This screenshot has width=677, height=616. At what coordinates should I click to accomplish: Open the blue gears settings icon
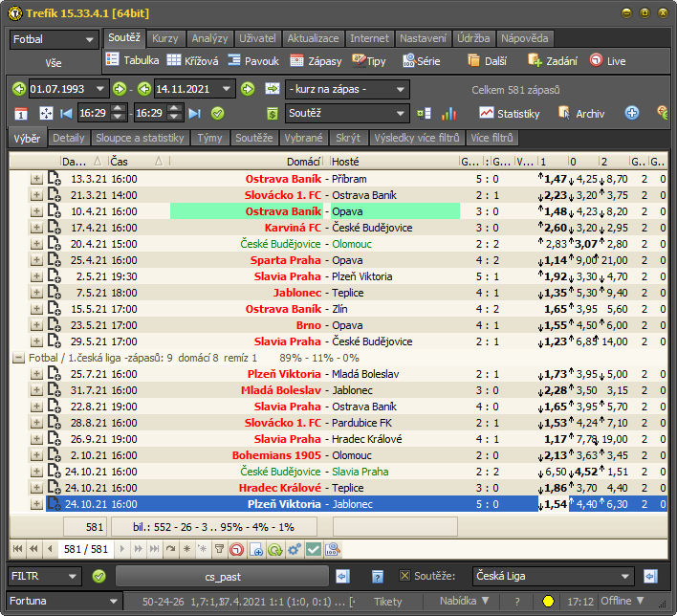295,549
